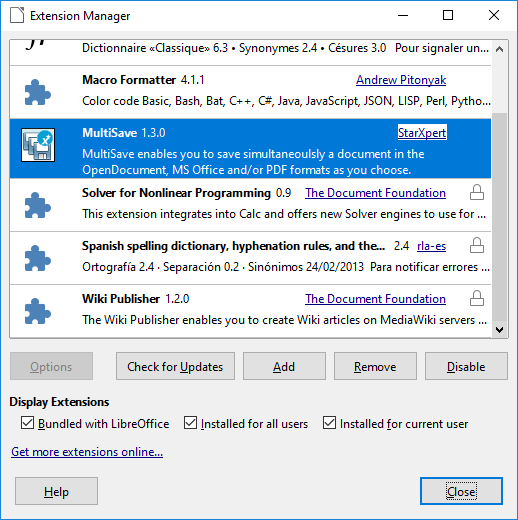Click the Disable button
518x520 pixels.
tap(466, 366)
